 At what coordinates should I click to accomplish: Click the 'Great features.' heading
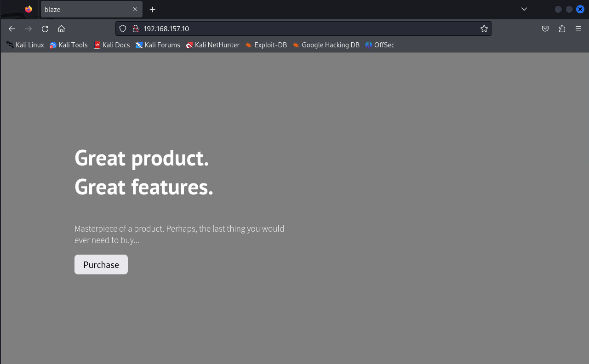144,187
